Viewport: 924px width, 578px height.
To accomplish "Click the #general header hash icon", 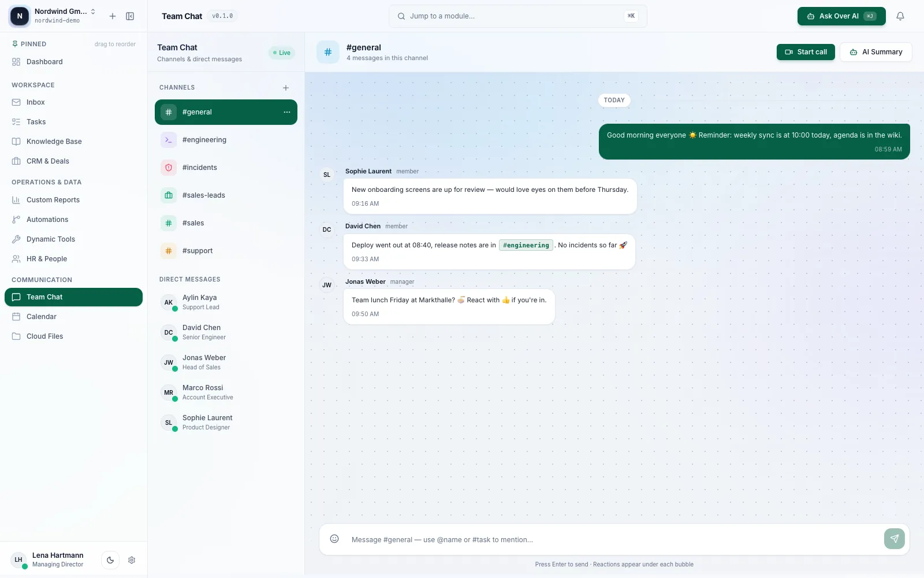I will point(328,52).
